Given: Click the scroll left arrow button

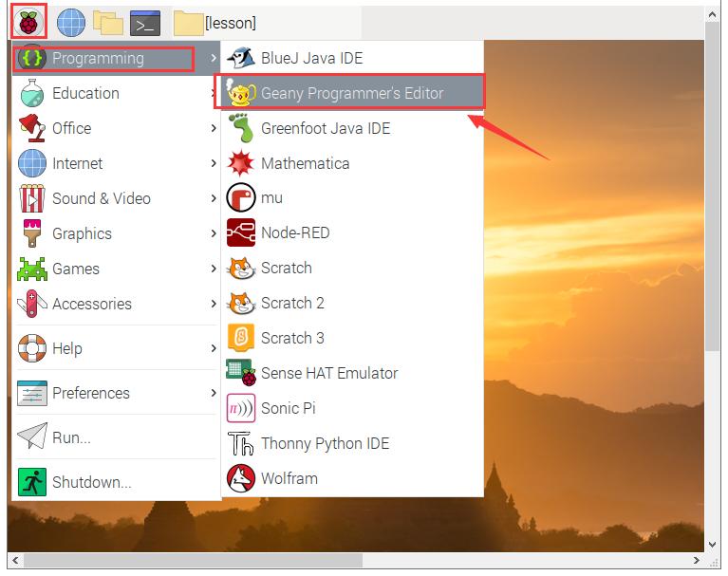Looking at the screenshot, I should coord(15,560).
